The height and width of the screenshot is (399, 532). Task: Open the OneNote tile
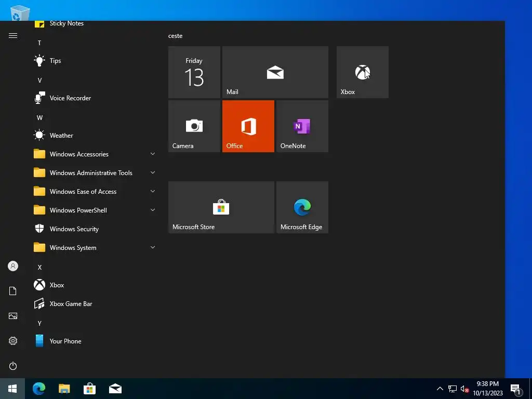302,126
